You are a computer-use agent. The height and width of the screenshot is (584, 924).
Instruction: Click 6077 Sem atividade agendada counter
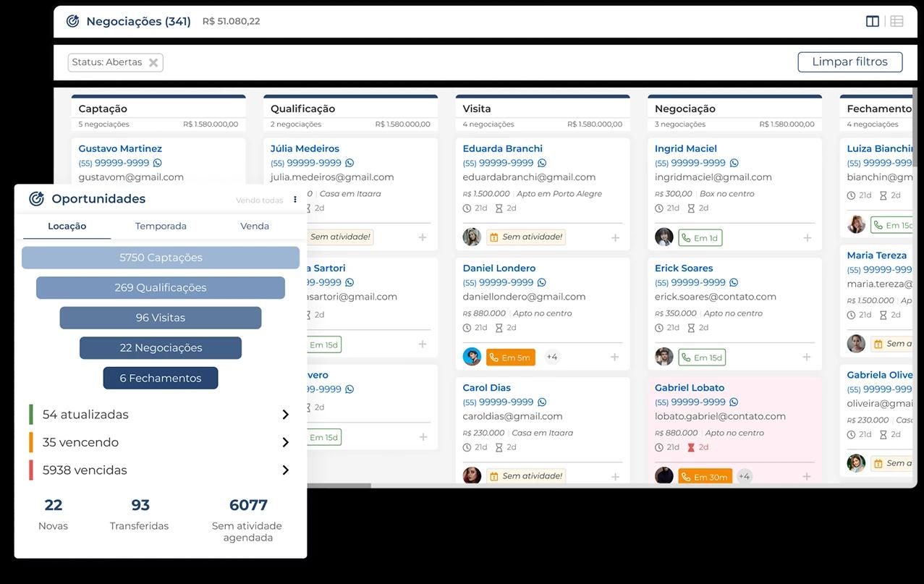(247, 519)
